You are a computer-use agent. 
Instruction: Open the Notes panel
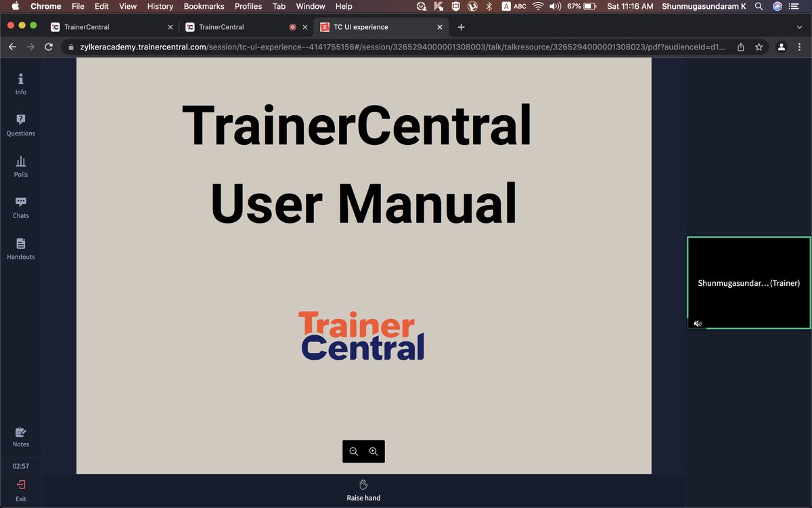click(x=21, y=437)
